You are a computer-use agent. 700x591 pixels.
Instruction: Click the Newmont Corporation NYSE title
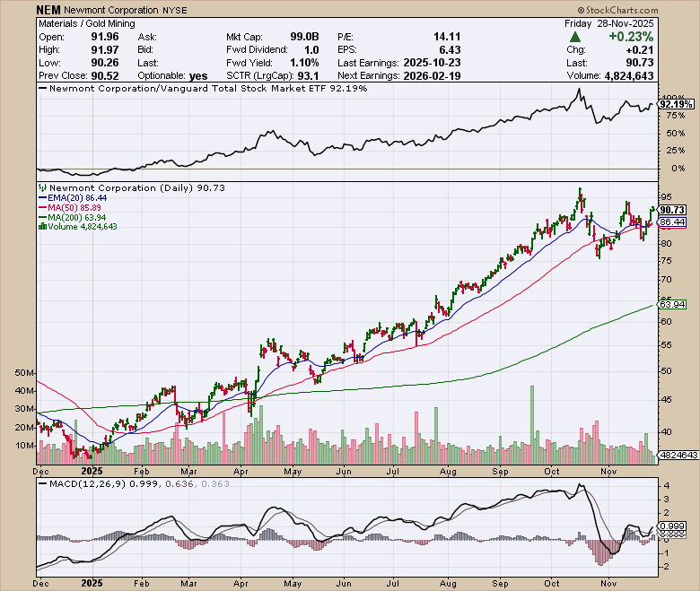[126, 10]
